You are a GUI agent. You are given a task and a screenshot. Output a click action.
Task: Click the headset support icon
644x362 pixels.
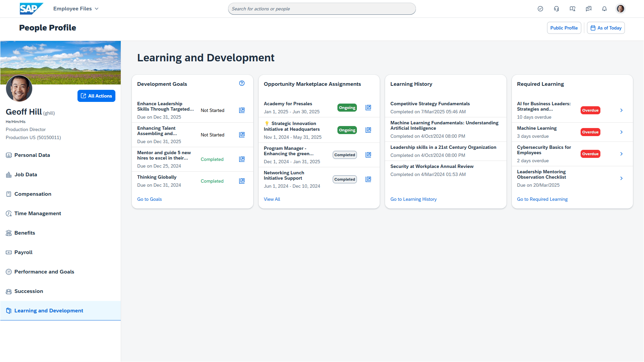pyautogui.click(x=556, y=9)
